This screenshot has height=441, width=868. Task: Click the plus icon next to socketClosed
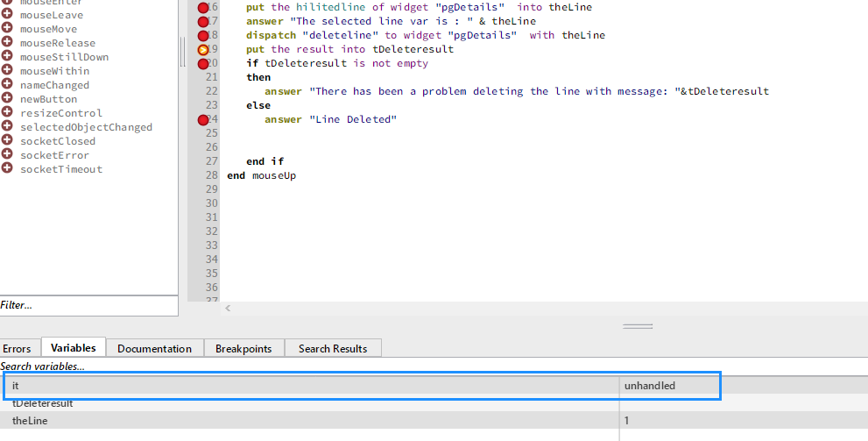pos(7,141)
